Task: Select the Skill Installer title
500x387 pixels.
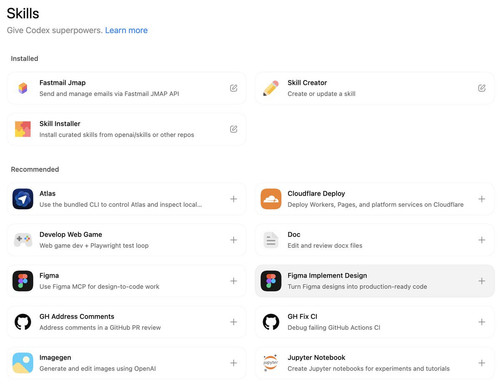Action: click(60, 124)
